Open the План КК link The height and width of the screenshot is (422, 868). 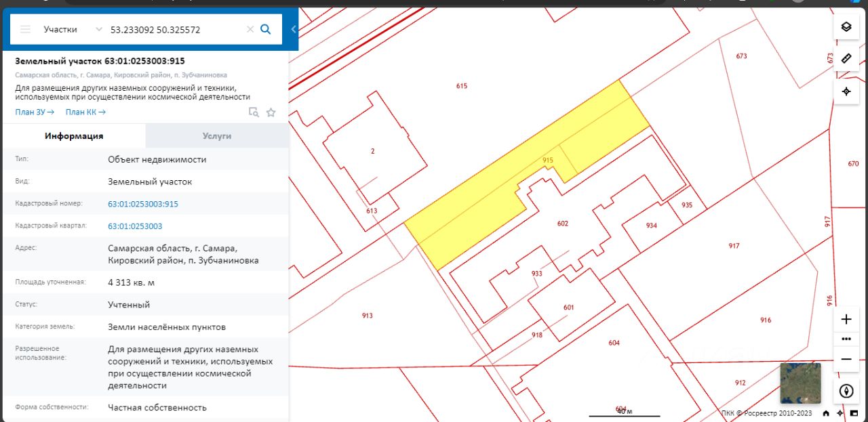[85, 112]
